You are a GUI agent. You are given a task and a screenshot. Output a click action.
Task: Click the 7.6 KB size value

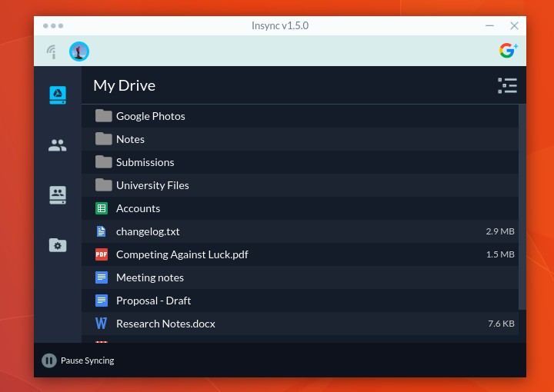coord(502,324)
